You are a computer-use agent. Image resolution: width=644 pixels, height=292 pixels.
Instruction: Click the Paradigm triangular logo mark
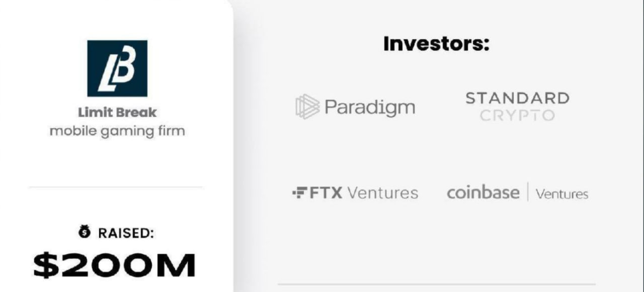click(307, 107)
